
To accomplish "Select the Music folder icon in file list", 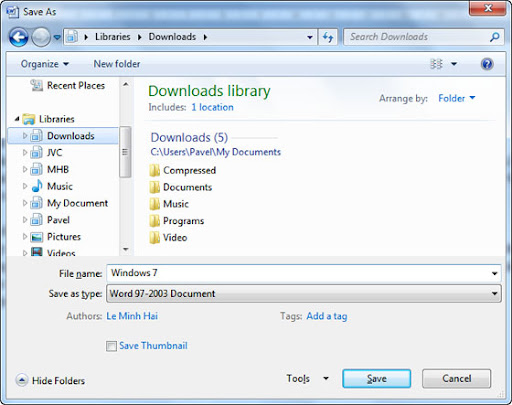I will pyautogui.click(x=154, y=204).
